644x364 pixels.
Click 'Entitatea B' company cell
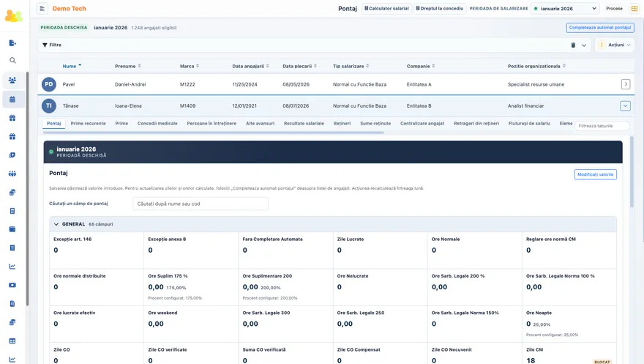click(x=419, y=105)
